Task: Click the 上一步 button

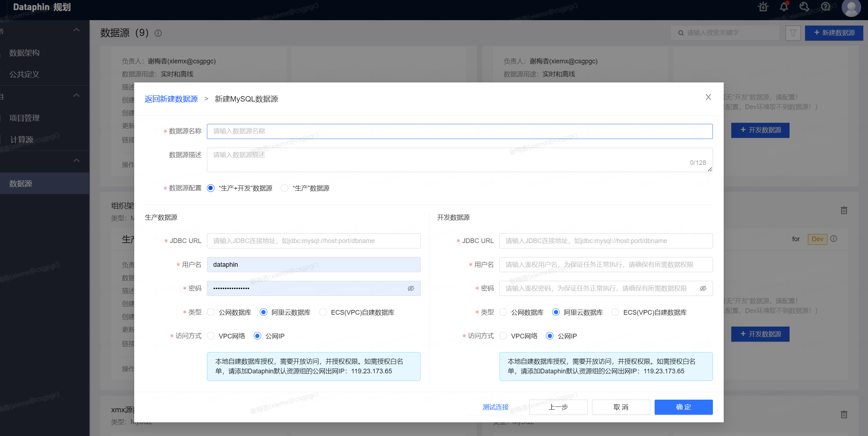Action: click(558, 407)
